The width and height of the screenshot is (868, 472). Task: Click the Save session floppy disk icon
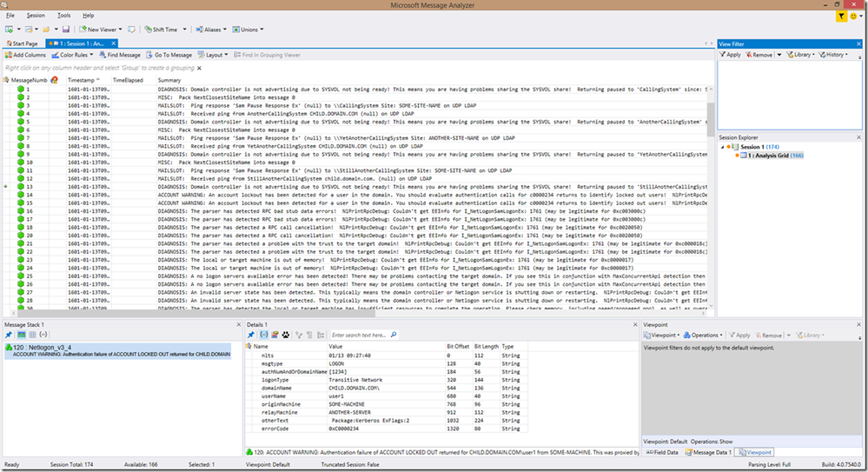[x=66, y=30]
